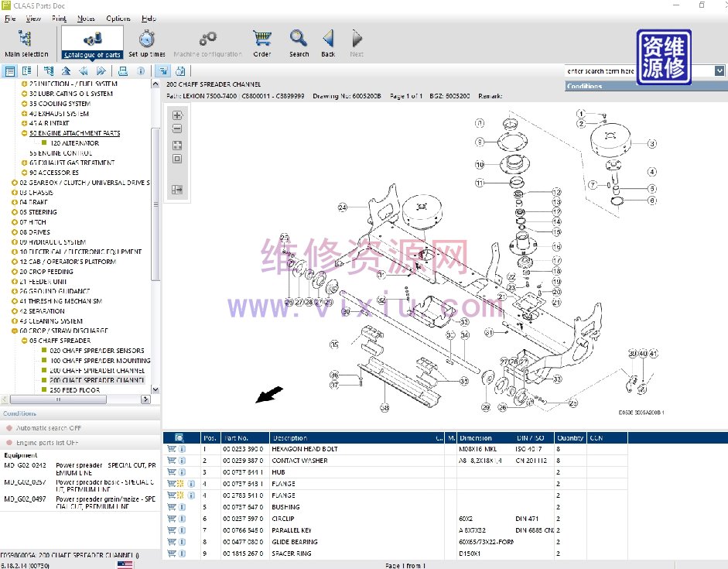Zoom out of the parts drawing
Viewport: 728px width, 569px height.
[177, 129]
